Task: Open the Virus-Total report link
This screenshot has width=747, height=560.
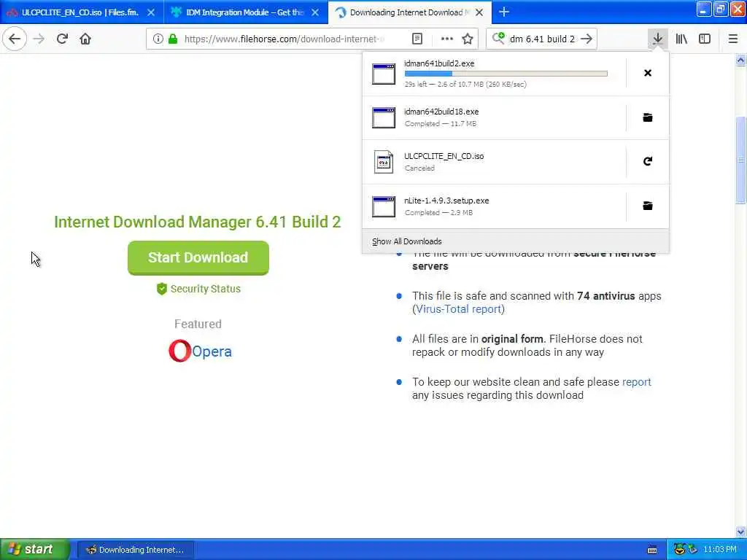Action: 459,309
